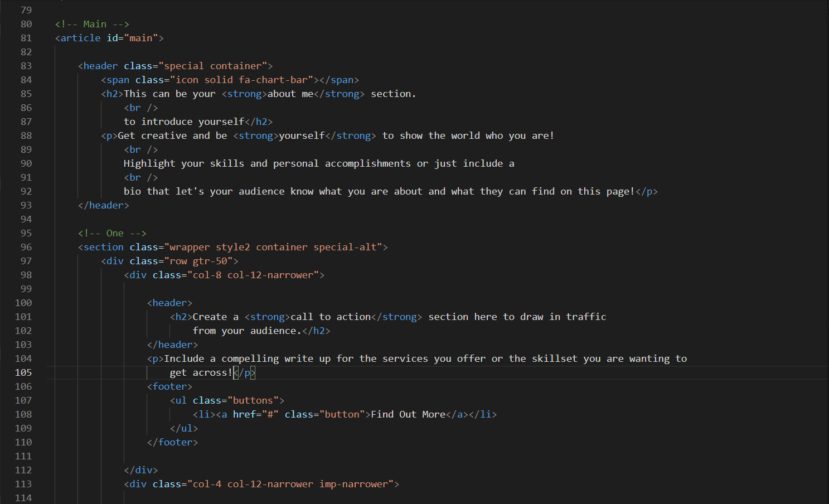
Task: Click the "col-8 col-12-narrower" class value
Action: [253, 275]
